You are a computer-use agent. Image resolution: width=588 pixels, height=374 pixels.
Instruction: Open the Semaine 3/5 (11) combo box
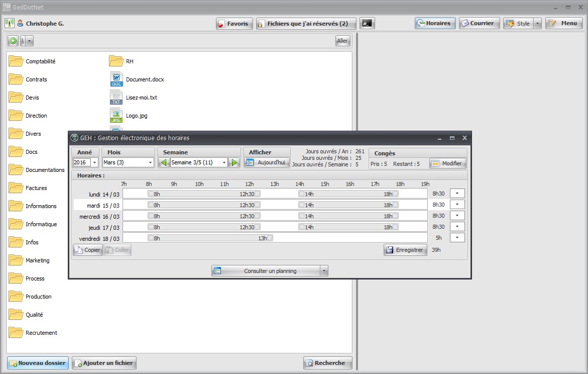(x=199, y=162)
